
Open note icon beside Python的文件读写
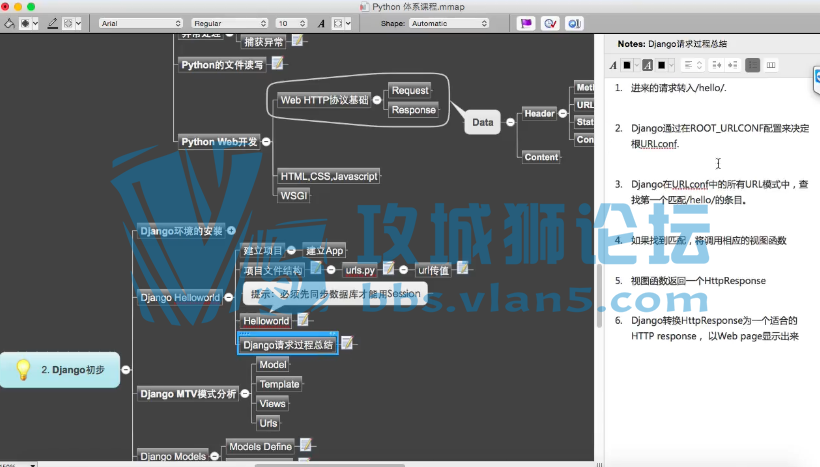[x=278, y=63]
